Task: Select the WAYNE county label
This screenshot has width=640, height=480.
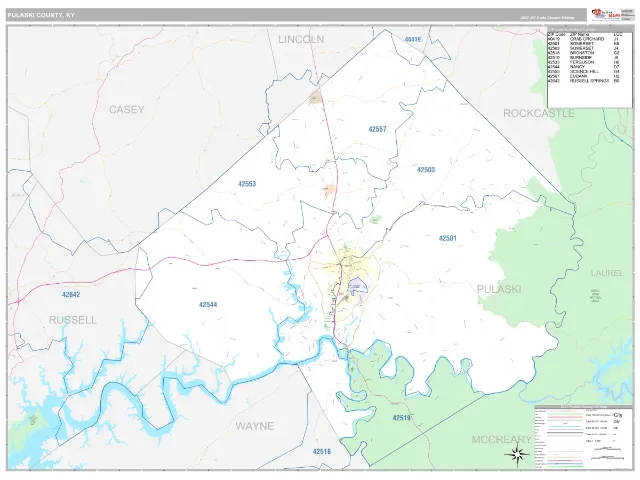Action: click(255, 426)
